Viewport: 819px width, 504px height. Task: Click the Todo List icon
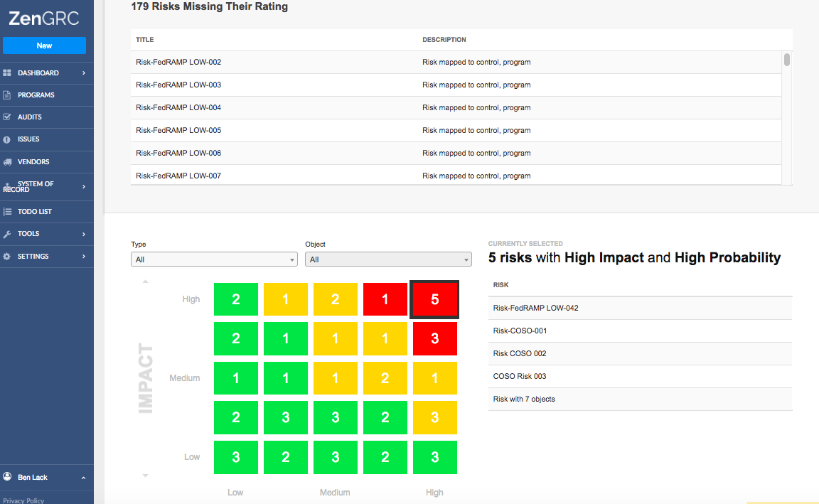pos(7,212)
